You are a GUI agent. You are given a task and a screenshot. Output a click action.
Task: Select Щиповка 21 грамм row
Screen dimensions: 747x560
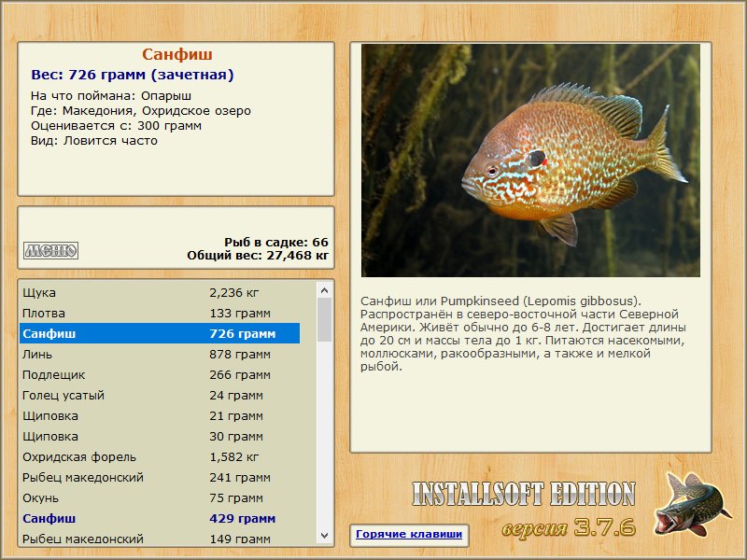(160, 415)
